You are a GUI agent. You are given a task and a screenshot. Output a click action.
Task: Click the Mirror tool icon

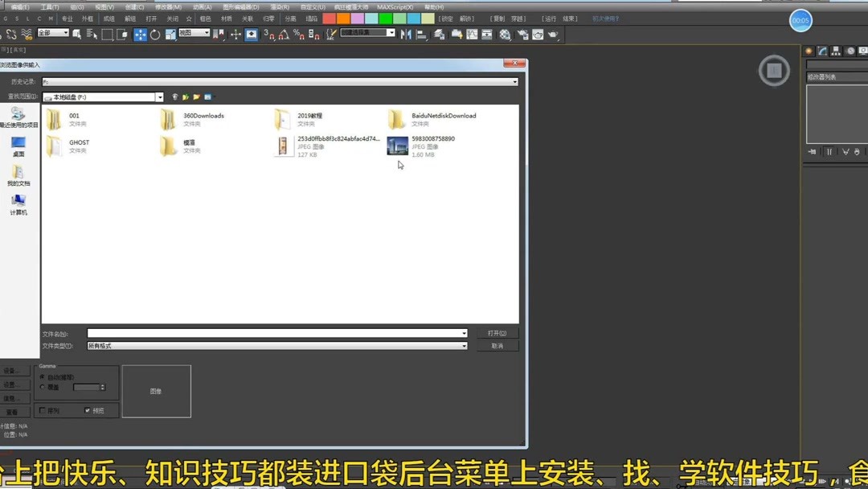[x=405, y=34]
